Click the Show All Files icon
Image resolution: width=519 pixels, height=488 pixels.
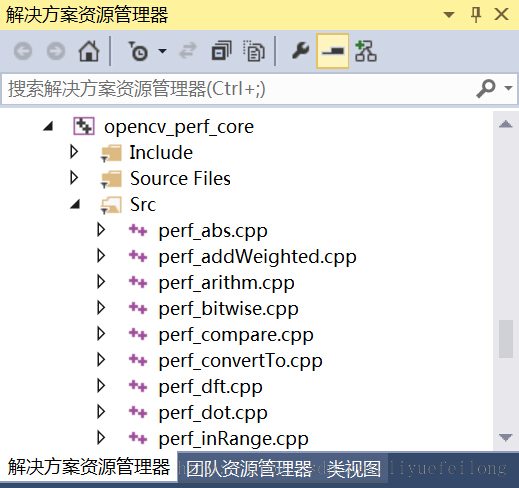coord(254,51)
